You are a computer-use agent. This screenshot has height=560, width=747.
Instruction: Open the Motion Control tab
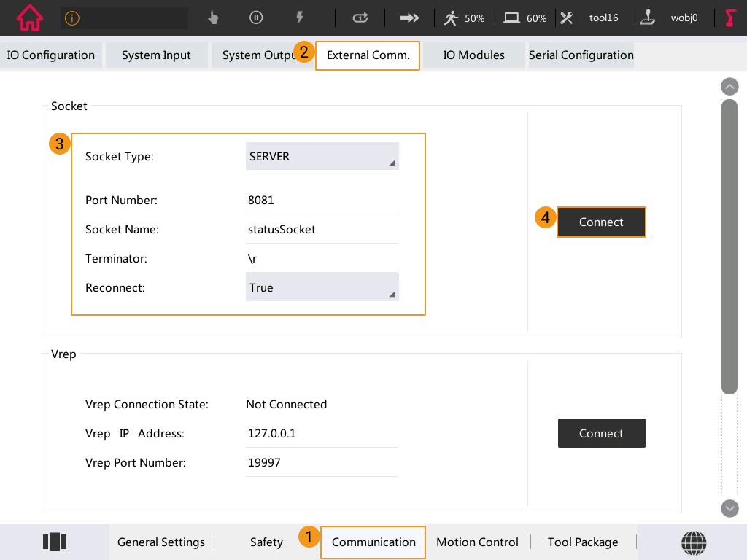477,542
